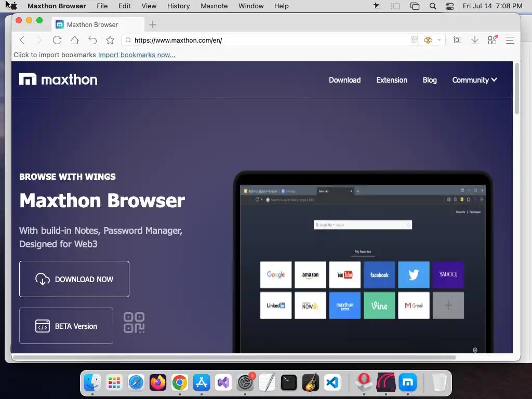Image resolution: width=532 pixels, height=399 pixels.
Task: Bookmark this page with the star icon
Action: (x=110, y=41)
